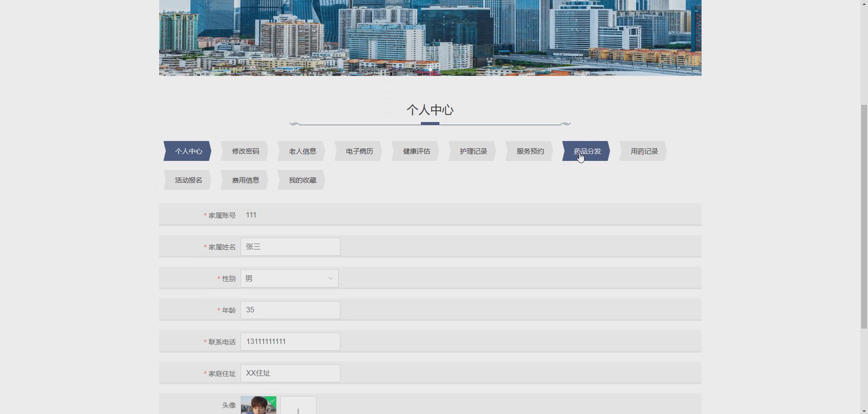Open 老人信息 tab
This screenshot has width=868, height=414.
(x=302, y=151)
